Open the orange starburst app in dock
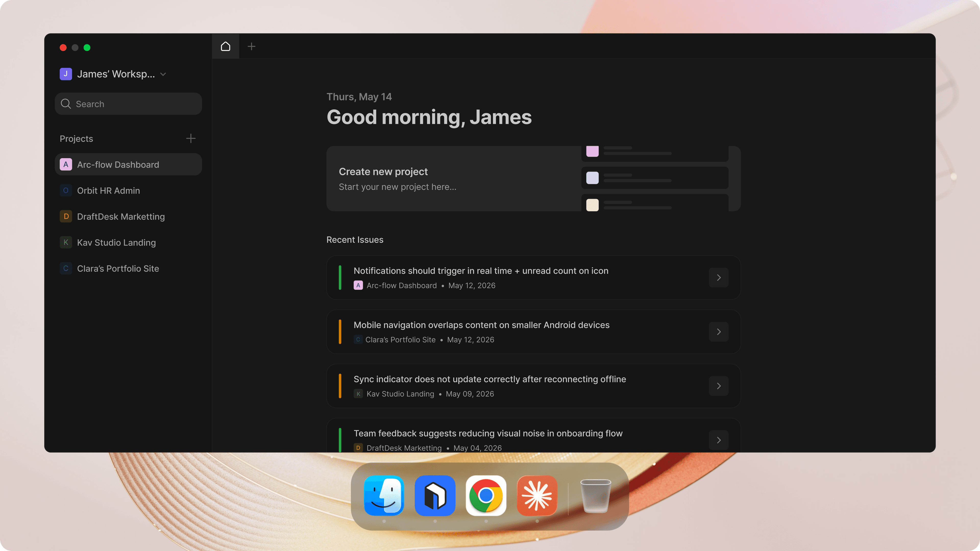This screenshot has width=980, height=551. click(x=537, y=495)
